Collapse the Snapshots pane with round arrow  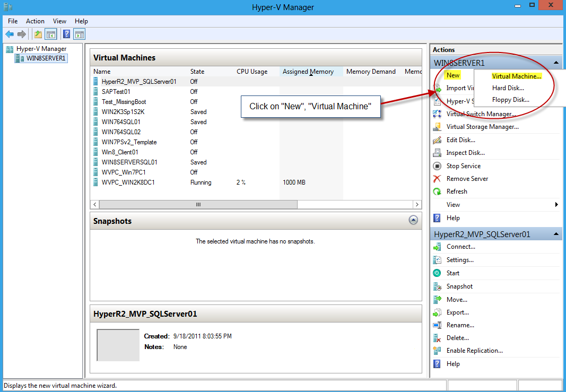[413, 220]
